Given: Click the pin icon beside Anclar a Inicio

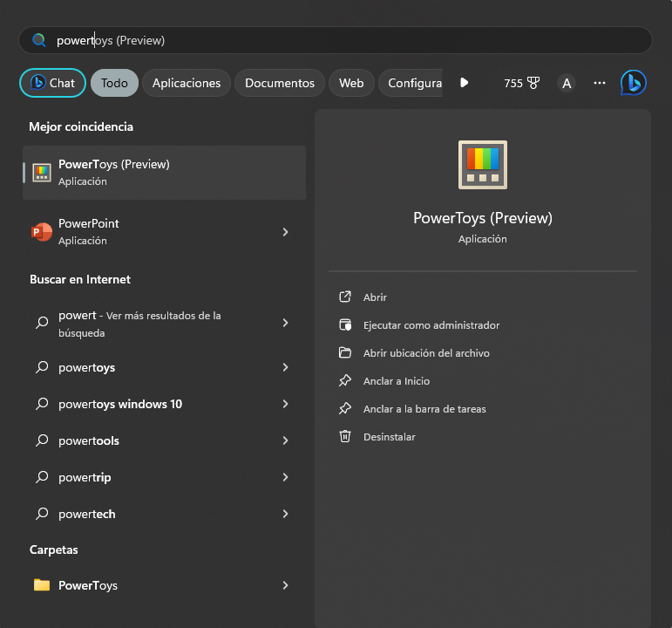Looking at the screenshot, I should click(345, 380).
